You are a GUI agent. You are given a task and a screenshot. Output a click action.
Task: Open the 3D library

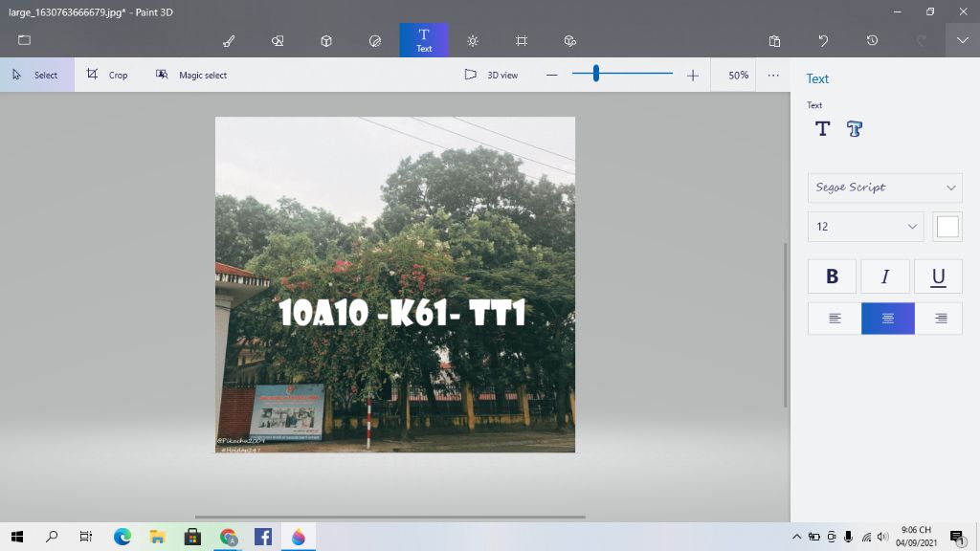click(569, 40)
